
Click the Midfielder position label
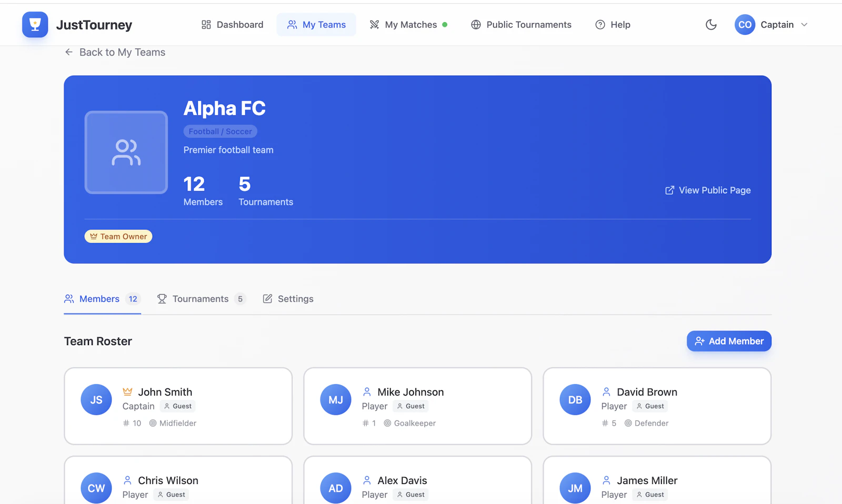pyautogui.click(x=173, y=423)
